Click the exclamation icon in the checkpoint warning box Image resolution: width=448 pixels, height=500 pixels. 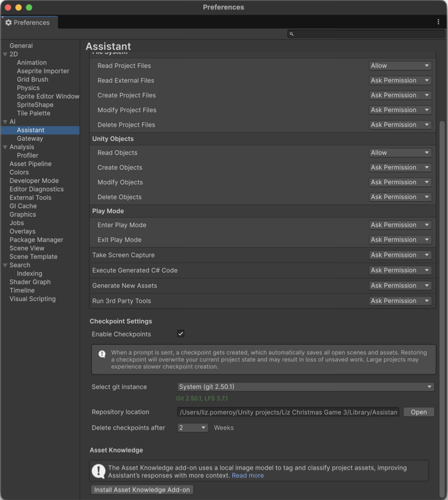tap(101, 353)
